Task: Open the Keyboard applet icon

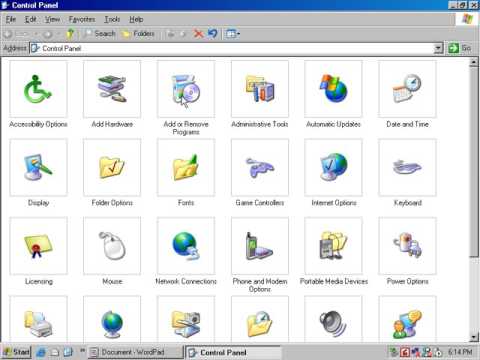Action: point(407,167)
